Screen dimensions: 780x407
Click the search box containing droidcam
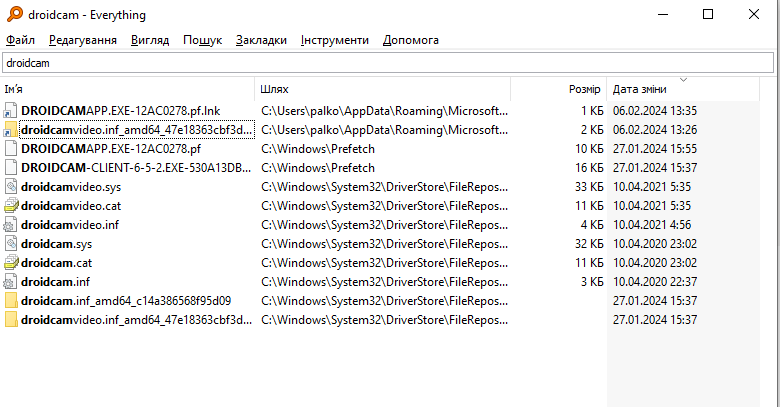(388, 63)
